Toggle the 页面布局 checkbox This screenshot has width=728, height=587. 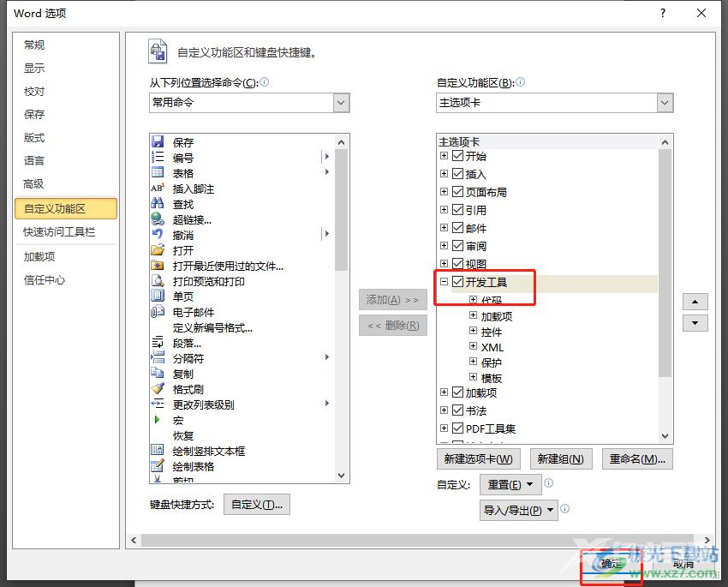tap(458, 191)
